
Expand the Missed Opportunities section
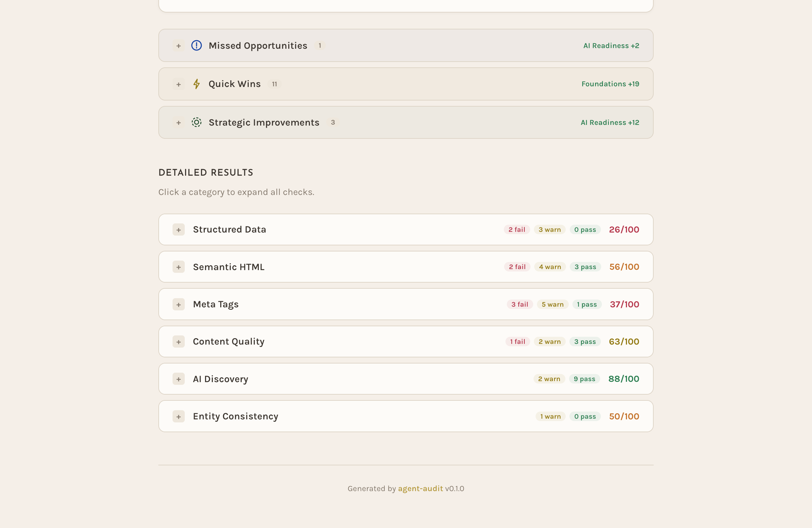pyautogui.click(x=178, y=45)
